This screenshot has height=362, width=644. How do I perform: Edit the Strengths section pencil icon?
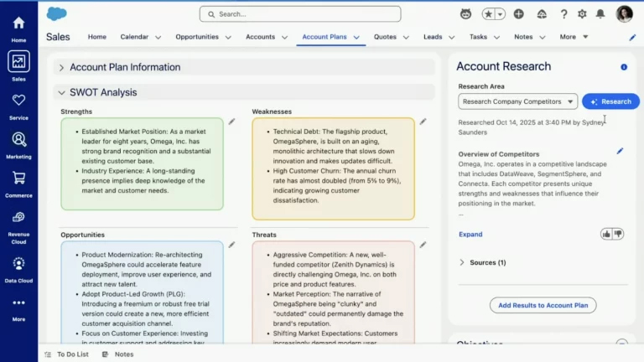[x=232, y=122]
